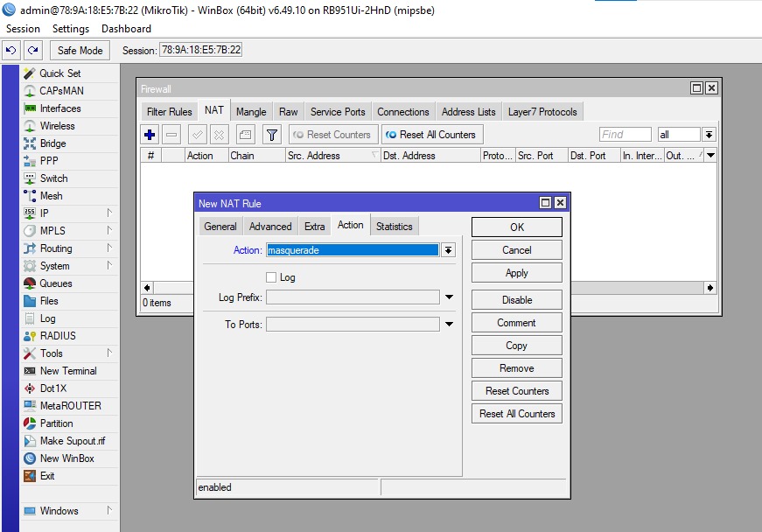
Task: Click Exit in sidebar
Action: (69, 476)
